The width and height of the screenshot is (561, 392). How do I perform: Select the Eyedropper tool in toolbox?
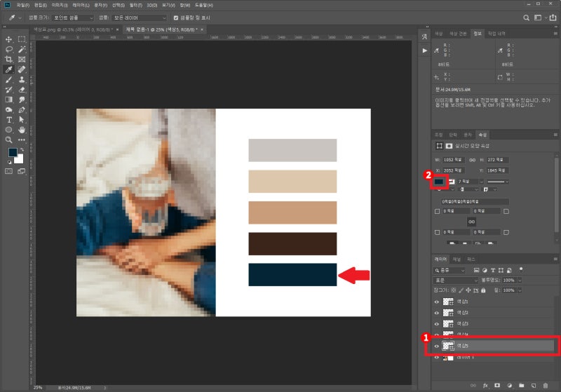(x=9, y=69)
